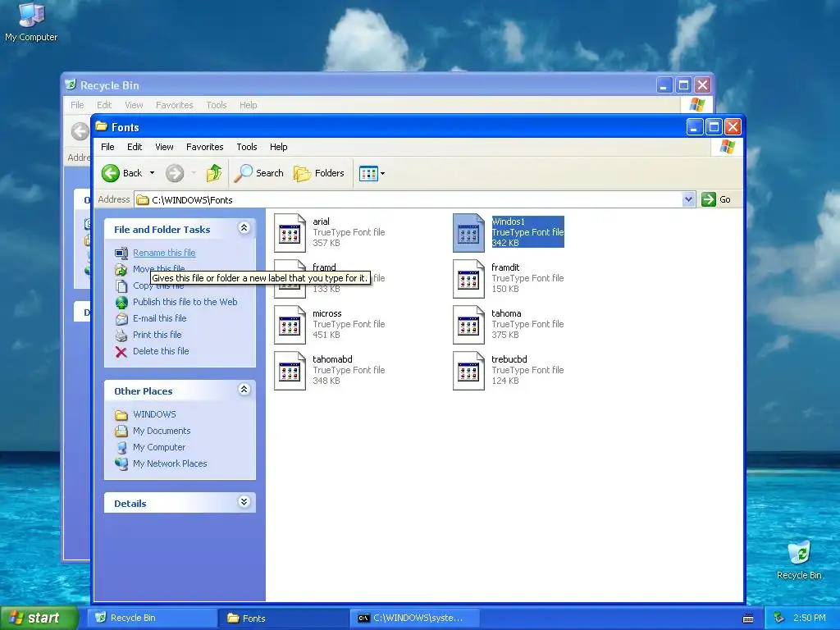Click the framd file name

[324, 267]
